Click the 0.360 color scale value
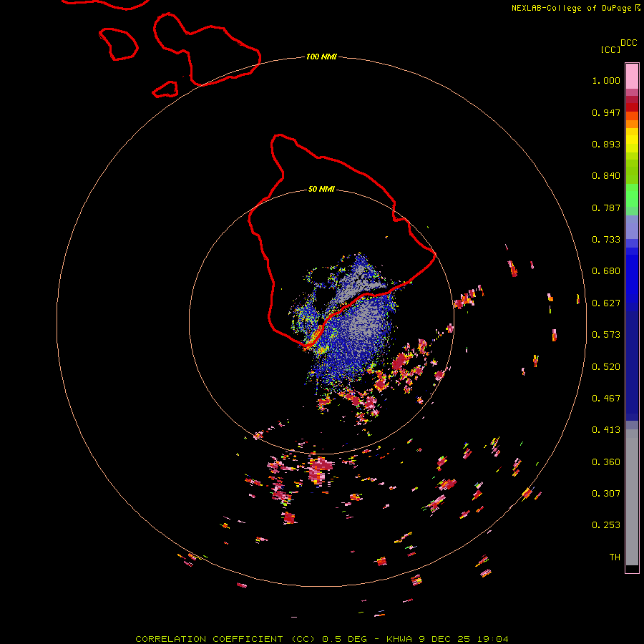The width and height of the screenshot is (644, 644). point(606,462)
